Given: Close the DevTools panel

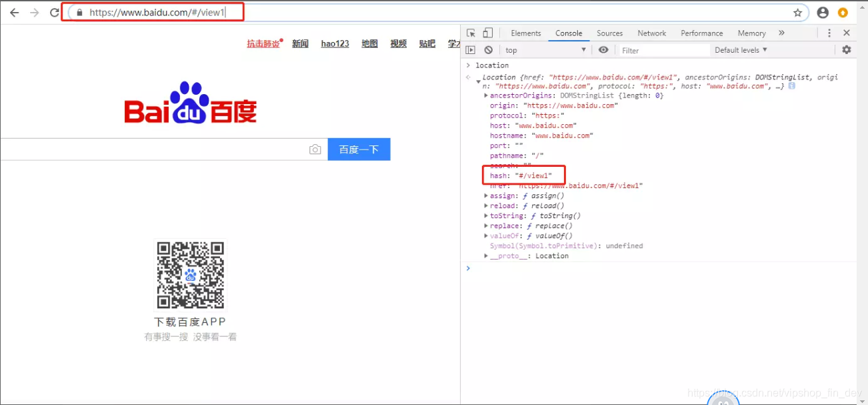Looking at the screenshot, I should click(847, 33).
